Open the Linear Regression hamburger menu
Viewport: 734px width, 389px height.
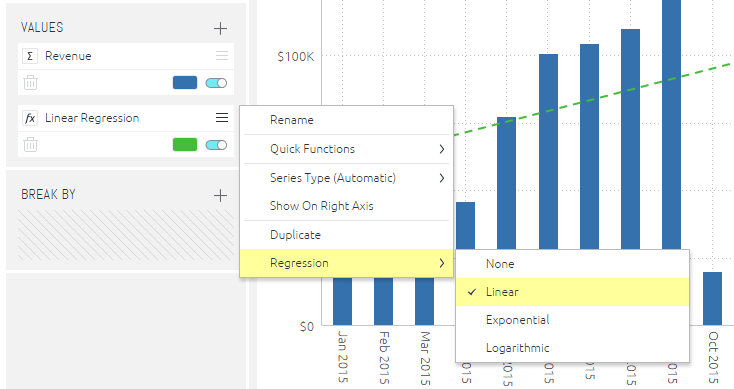pyautogui.click(x=222, y=117)
